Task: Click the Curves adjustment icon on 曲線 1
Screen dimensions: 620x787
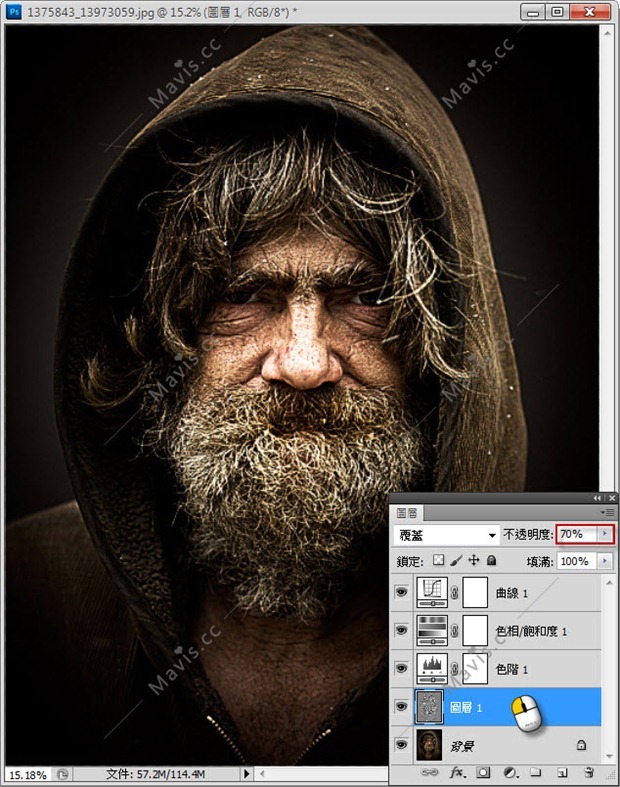Action: pyautogui.click(x=432, y=592)
